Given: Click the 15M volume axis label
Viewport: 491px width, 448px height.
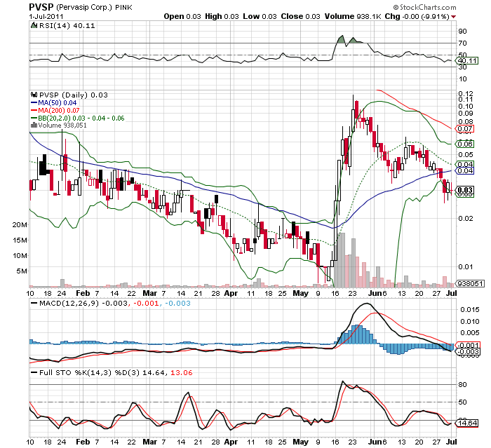Looking at the screenshot, I should (x=20, y=240).
